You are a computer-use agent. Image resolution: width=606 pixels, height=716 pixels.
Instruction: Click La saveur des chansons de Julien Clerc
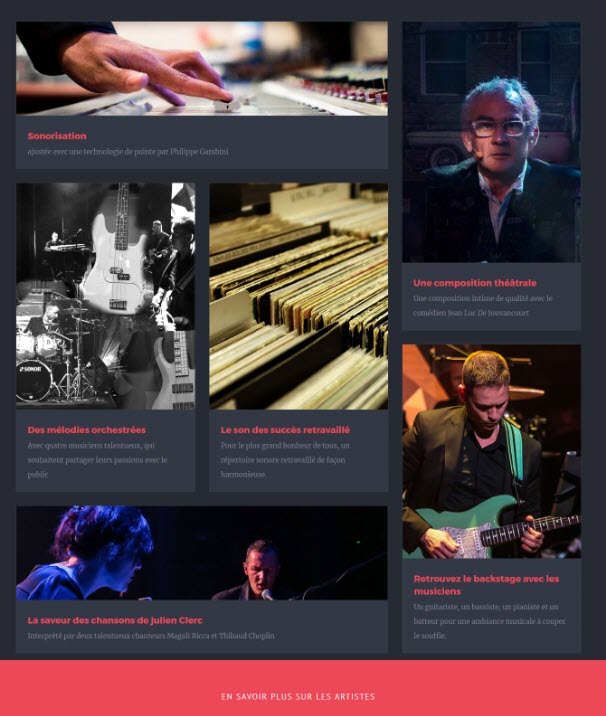point(115,620)
